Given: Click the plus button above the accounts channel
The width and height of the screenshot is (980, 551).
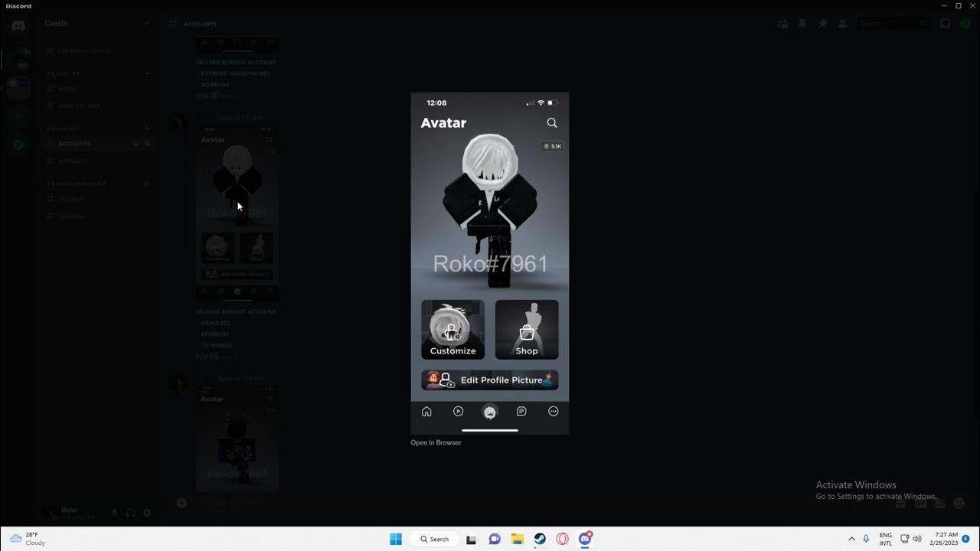Looking at the screenshot, I should click(x=147, y=129).
